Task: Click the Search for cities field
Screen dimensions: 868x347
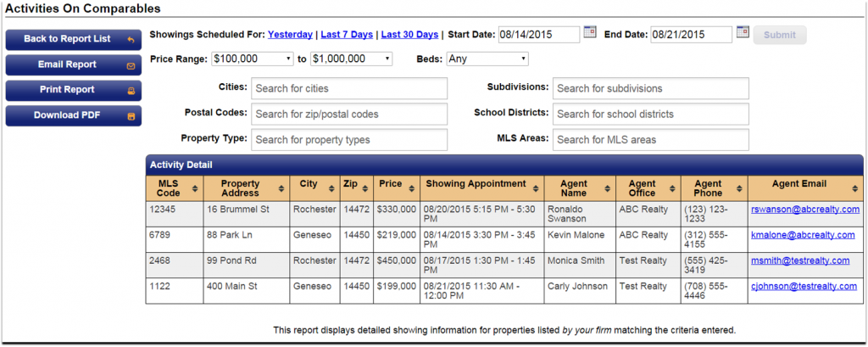Action: 349,89
